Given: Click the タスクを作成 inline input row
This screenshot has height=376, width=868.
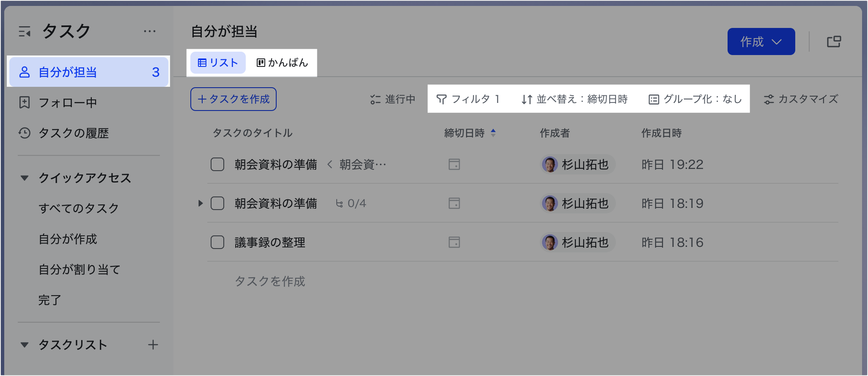Looking at the screenshot, I should tap(270, 281).
